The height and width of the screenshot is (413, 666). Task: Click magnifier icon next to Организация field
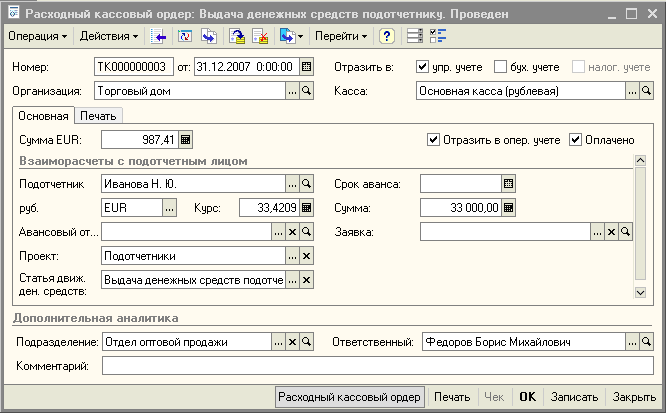[x=307, y=90]
